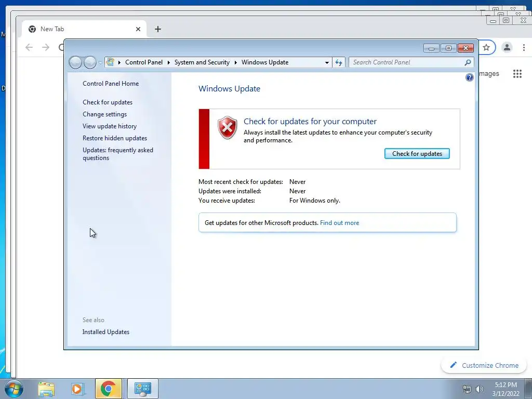
Task: Open Windows Media Player from taskbar
Action: click(x=77, y=389)
